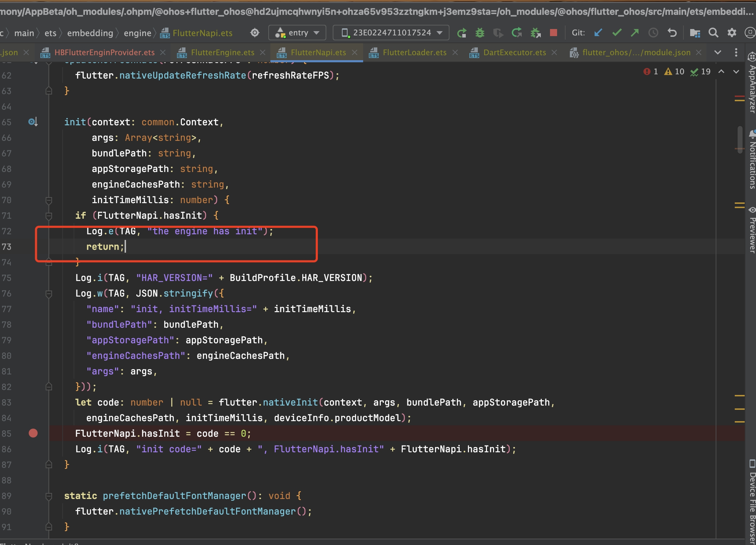The width and height of the screenshot is (756, 545).
Task: Click Git commit checkmark icon
Action: tap(617, 33)
